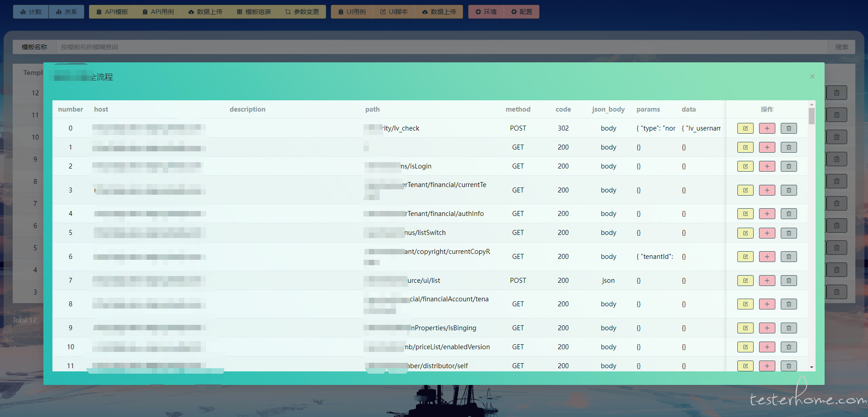This screenshot has width=868, height=417.
Task: Open UI脚本 menu item
Action: [x=394, y=12]
